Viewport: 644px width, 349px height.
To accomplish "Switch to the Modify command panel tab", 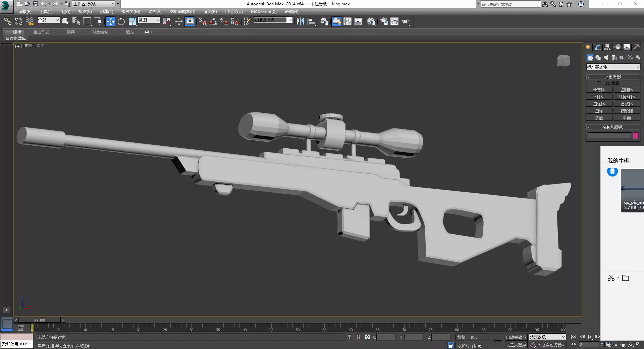I will [x=598, y=47].
